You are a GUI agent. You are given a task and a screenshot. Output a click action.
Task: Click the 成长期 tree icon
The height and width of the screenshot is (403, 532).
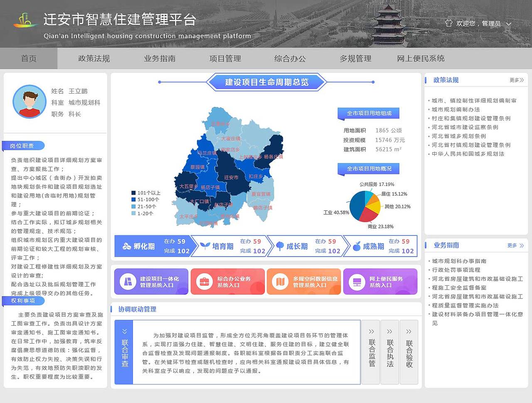tap(279, 246)
